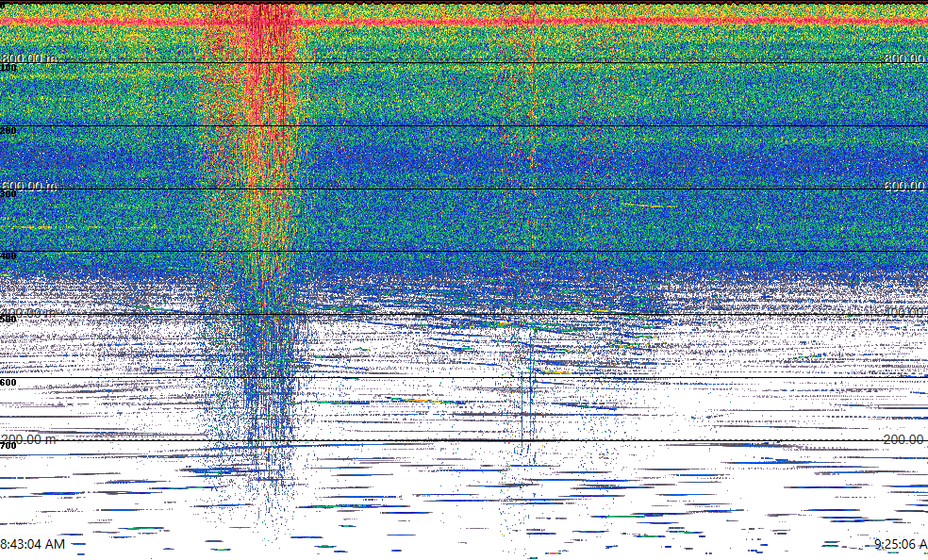The width and height of the screenshot is (928, 560).
Task: Click the 9:25:06 end timestamp
Action: pos(901,544)
